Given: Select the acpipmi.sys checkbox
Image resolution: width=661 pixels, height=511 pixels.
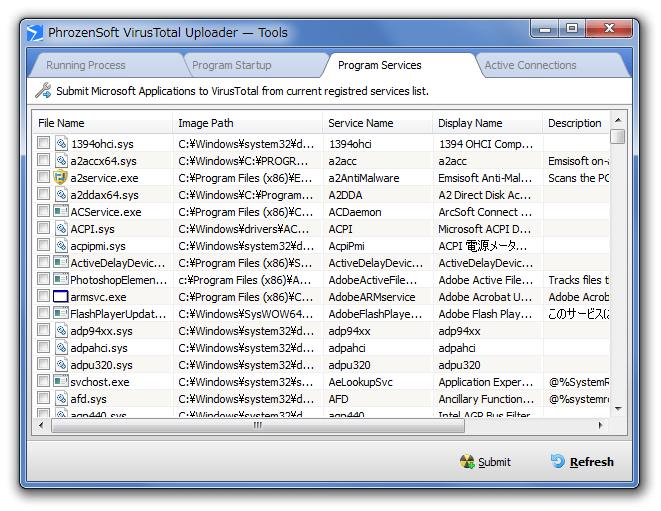Looking at the screenshot, I should [43, 245].
